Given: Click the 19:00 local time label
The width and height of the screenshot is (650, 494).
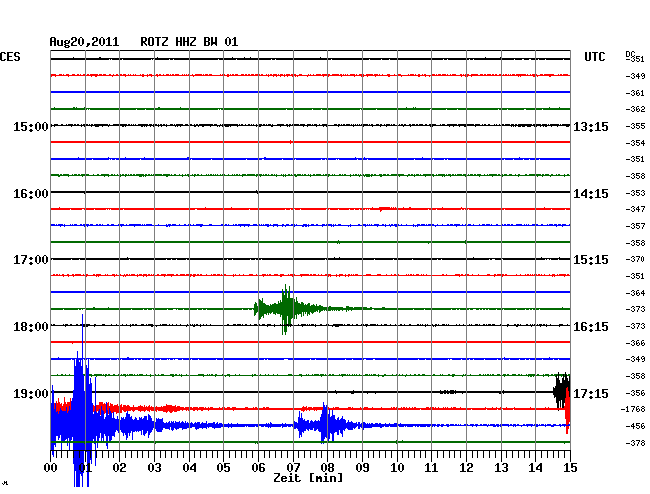Looking at the screenshot, I should tap(31, 393).
